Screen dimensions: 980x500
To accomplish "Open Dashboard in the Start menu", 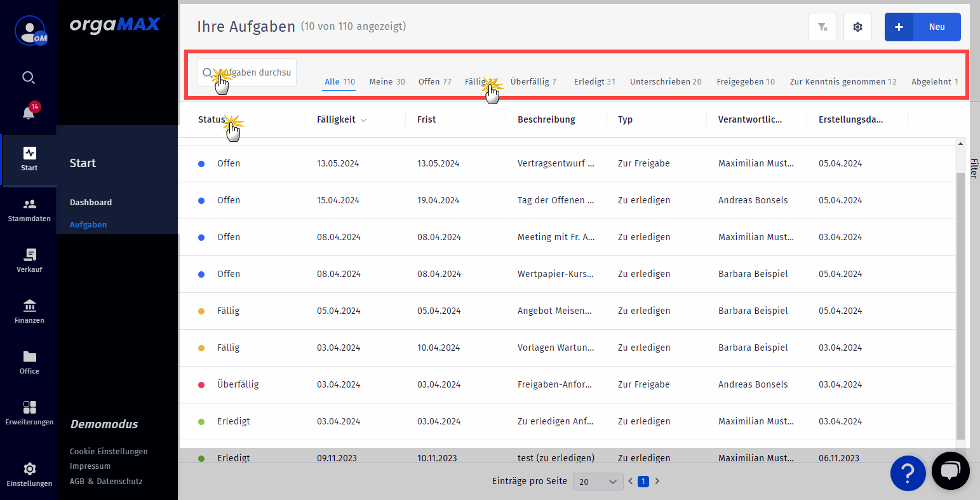I will click(91, 203).
